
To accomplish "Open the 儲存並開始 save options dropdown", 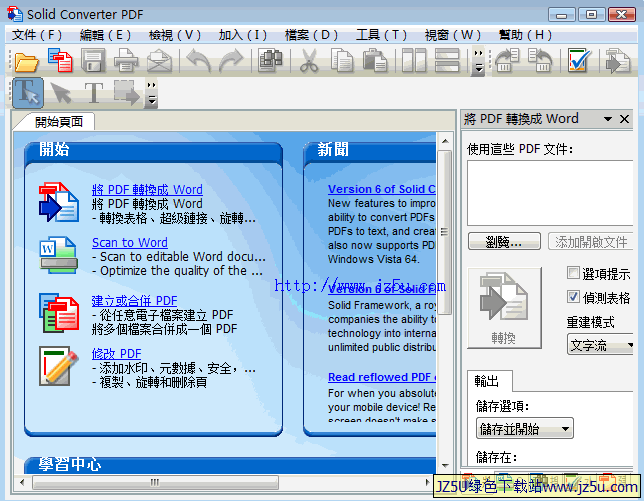I will tap(525, 429).
